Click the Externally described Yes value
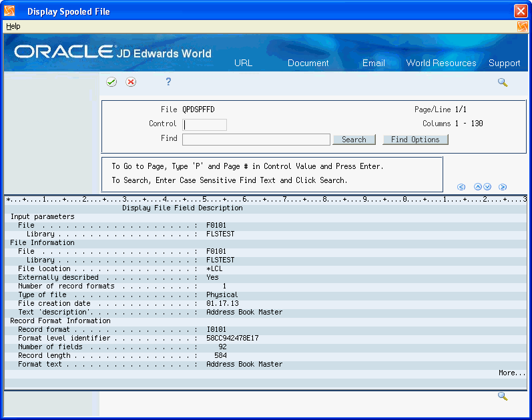 (212, 277)
